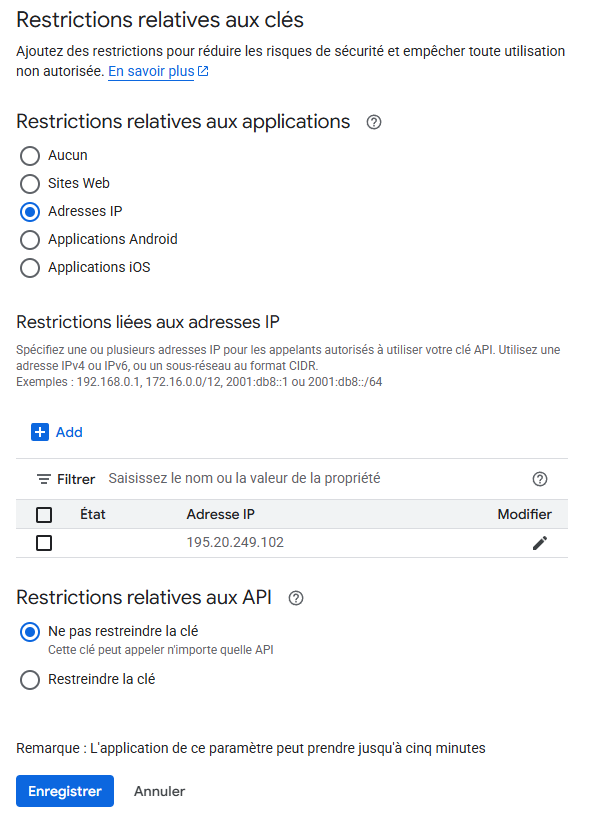Click the Filtrer lines icon
Screen dimensions: 592x827
(x=43, y=479)
